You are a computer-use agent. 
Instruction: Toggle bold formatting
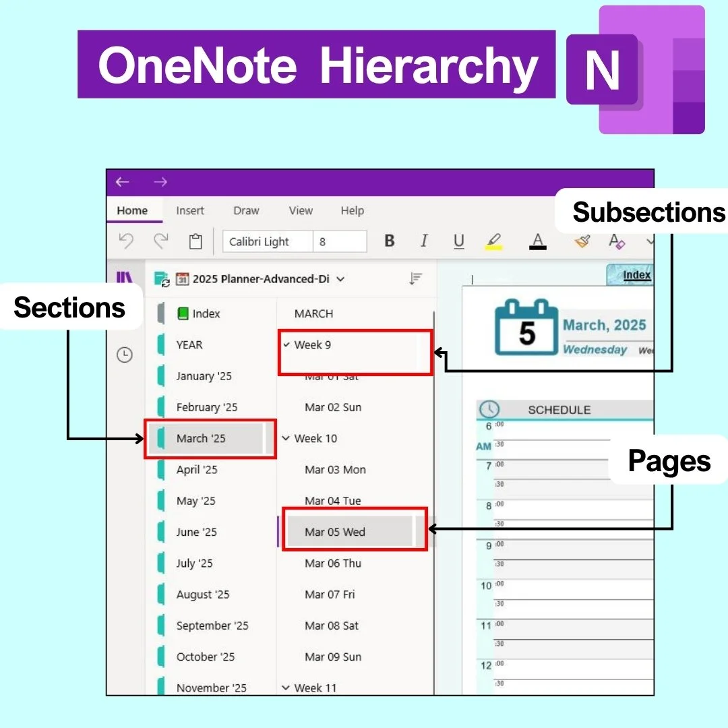tap(390, 241)
